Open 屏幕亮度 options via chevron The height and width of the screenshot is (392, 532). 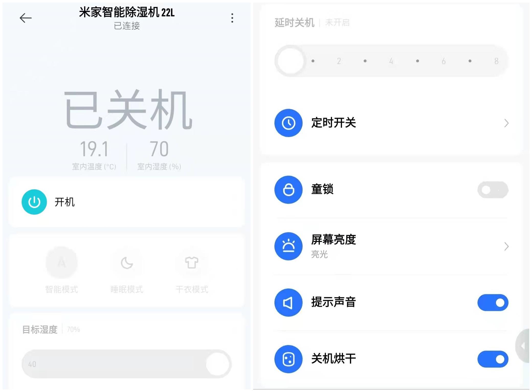(x=506, y=246)
